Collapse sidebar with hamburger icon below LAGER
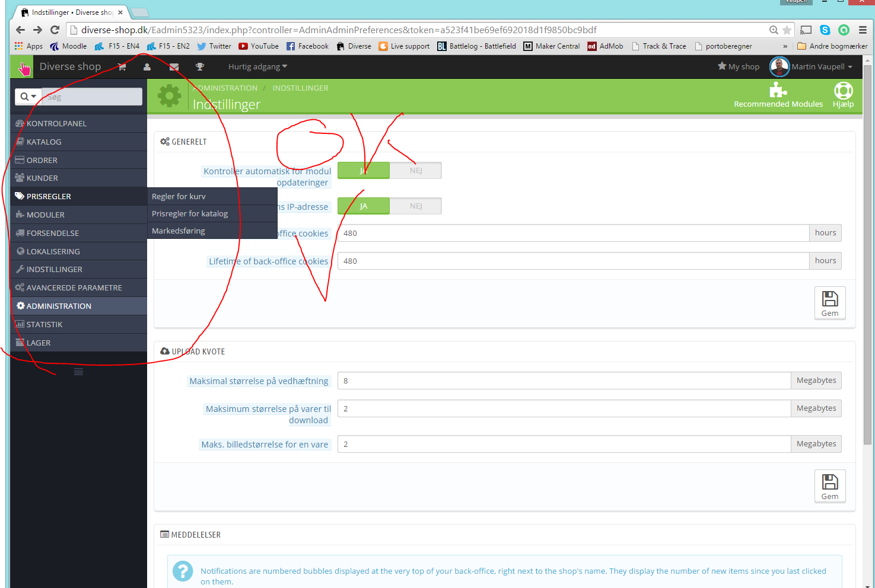The height and width of the screenshot is (588, 875). click(78, 372)
